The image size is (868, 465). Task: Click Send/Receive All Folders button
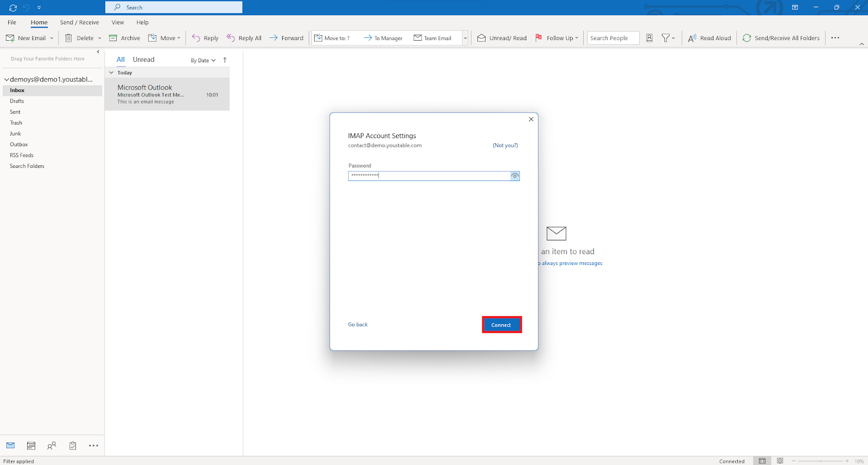pos(781,38)
